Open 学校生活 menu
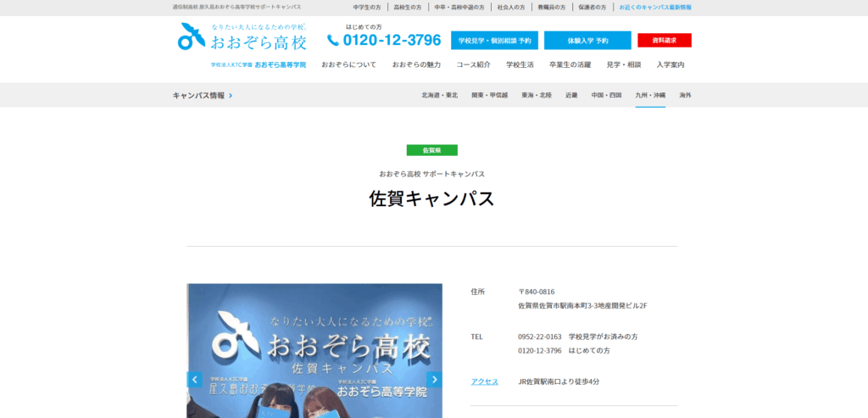 pyautogui.click(x=520, y=64)
